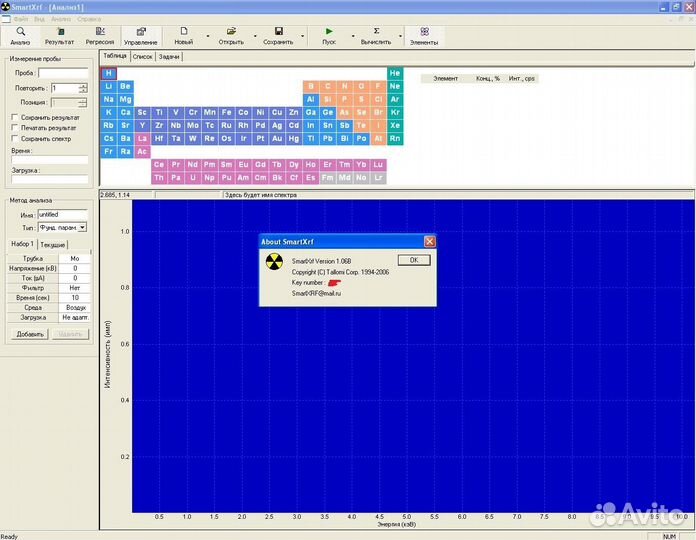This screenshot has height=540, width=696.
Task: Select hydrogen H element cell
Action: 108,73
